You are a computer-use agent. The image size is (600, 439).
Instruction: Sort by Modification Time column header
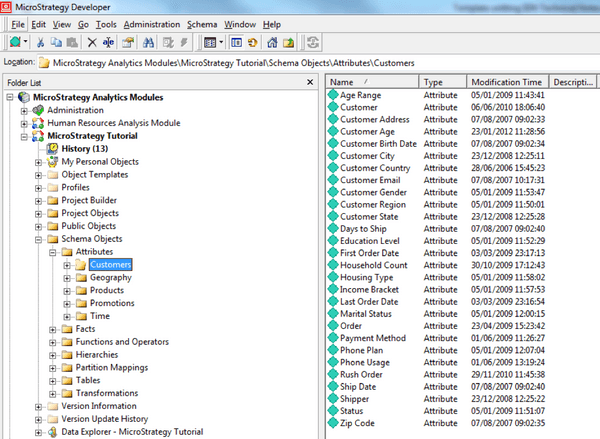(x=508, y=82)
